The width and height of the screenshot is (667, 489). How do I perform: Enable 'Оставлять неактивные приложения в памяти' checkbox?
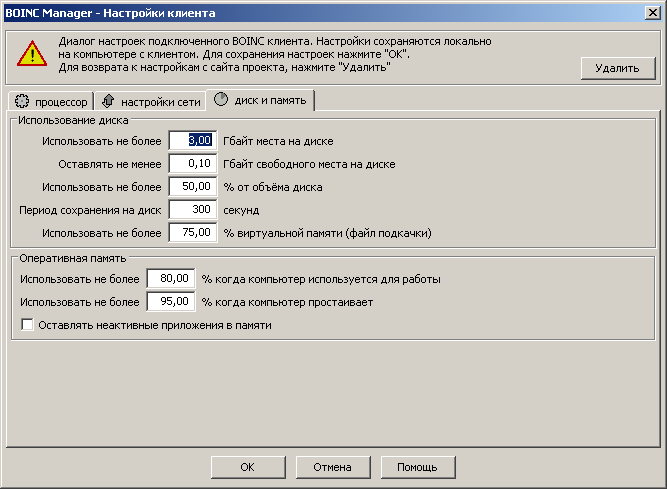click(x=28, y=325)
